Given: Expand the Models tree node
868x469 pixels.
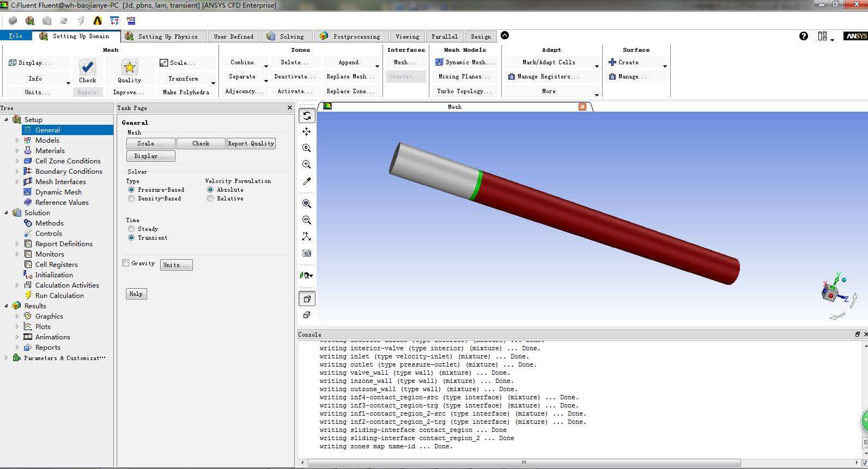Looking at the screenshot, I should [x=17, y=141].
